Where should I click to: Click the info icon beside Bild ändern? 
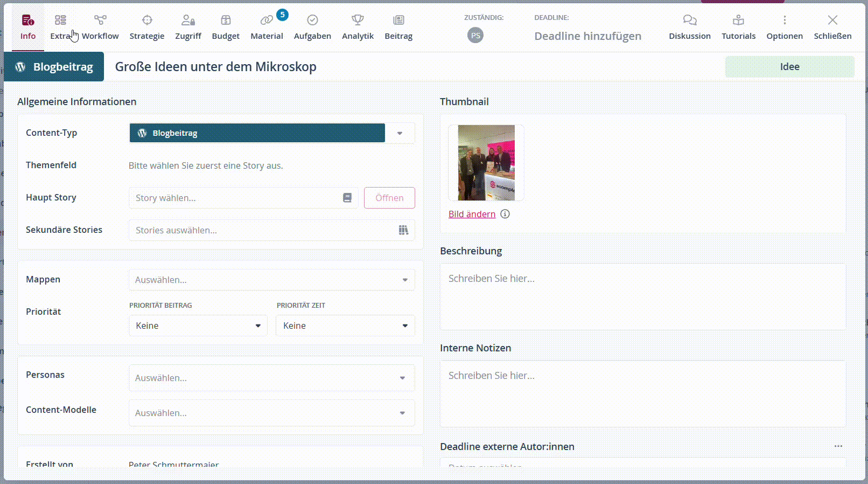pyautogui.click(x=505, y=214)
